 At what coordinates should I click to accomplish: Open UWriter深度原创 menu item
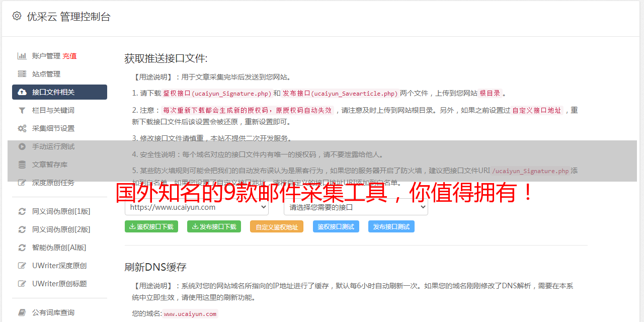point(59,266)
